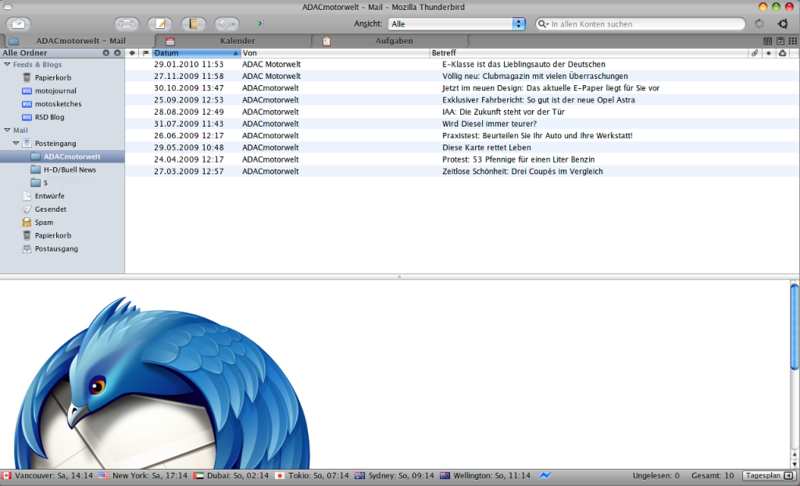Click the Write new message pencil button
The image size is (800, 486).
[x=160, y=23]
